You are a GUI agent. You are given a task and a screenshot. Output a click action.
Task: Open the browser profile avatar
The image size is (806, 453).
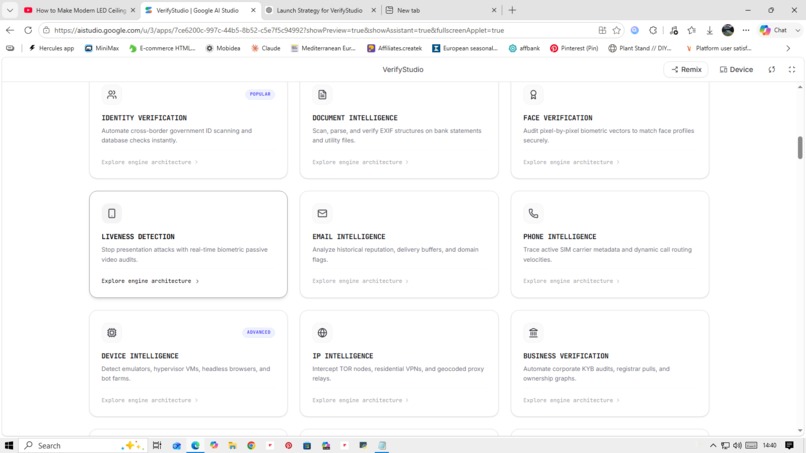pos(728,30)
